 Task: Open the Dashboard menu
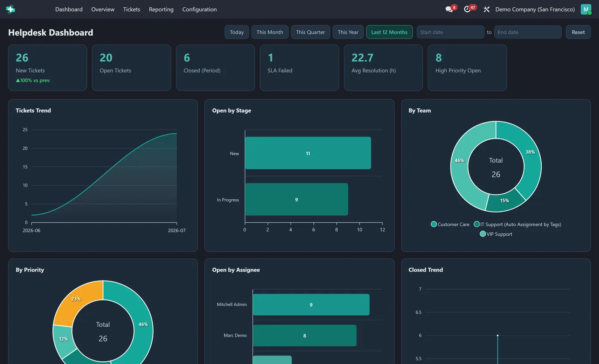(69, 9)
